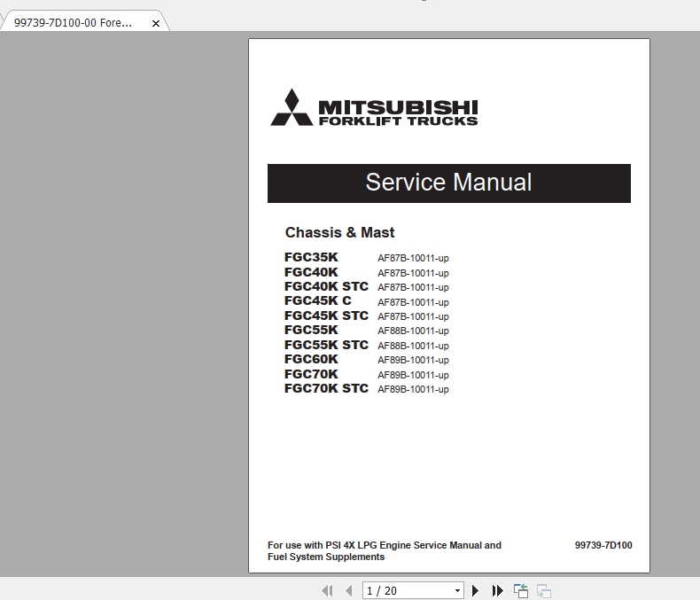Click the Mitsubishi Forklift Trucks logo
This screenshot has height=600, width=700.
point(374,107)
